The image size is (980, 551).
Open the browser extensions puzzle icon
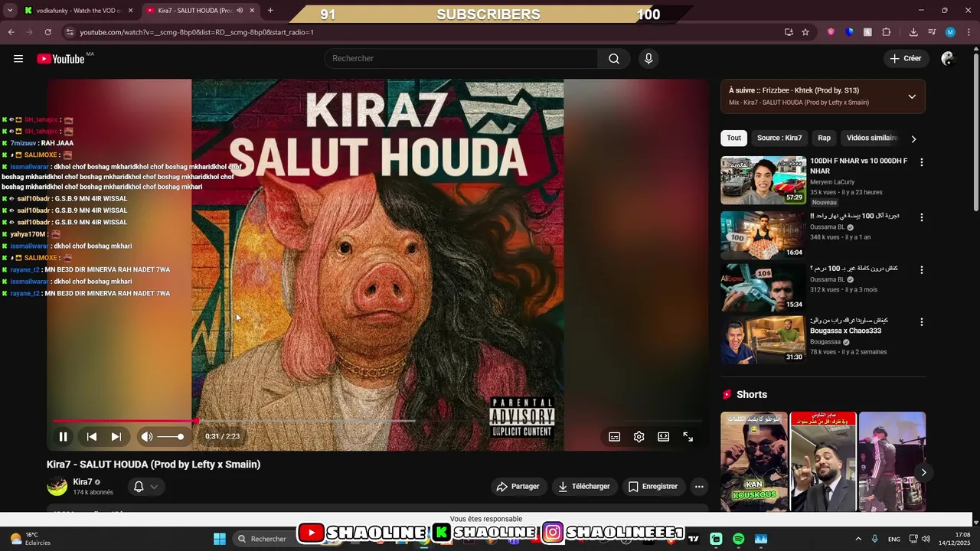[887, 32]
